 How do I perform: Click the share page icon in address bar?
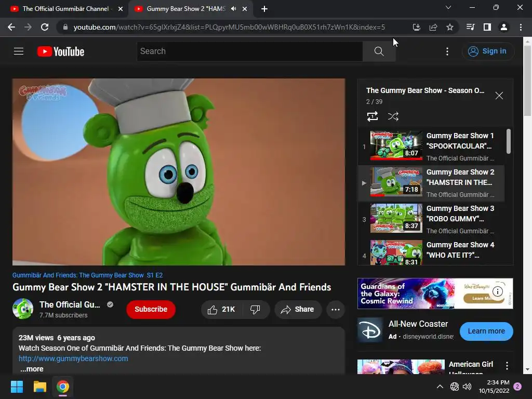(x=433, y=27)
